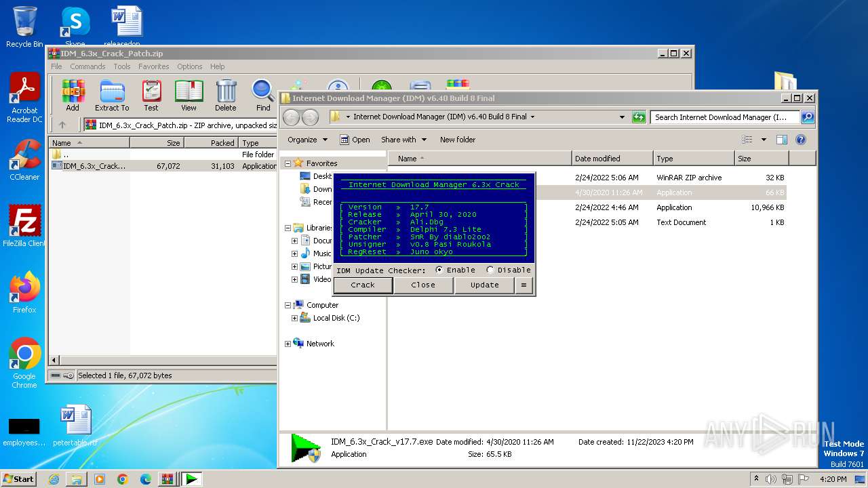Viewport: 868px width, 488px height.
Task: Expand the Local Disk (C:) node
Action: [x=294, y=318]
